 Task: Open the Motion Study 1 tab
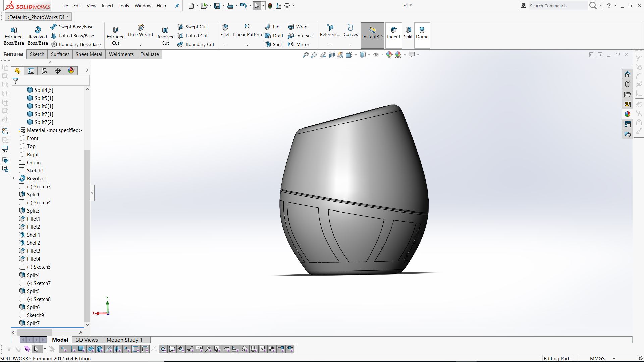coord(124,340)
